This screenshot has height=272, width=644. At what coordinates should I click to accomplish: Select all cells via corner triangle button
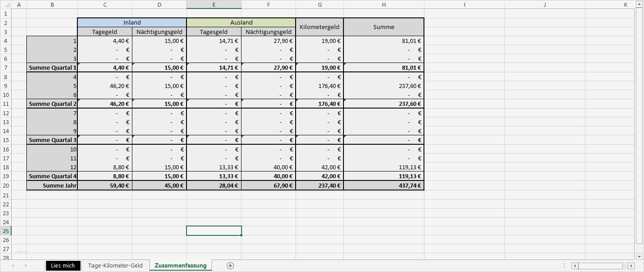pyautogui.click(x=8, y=5)
